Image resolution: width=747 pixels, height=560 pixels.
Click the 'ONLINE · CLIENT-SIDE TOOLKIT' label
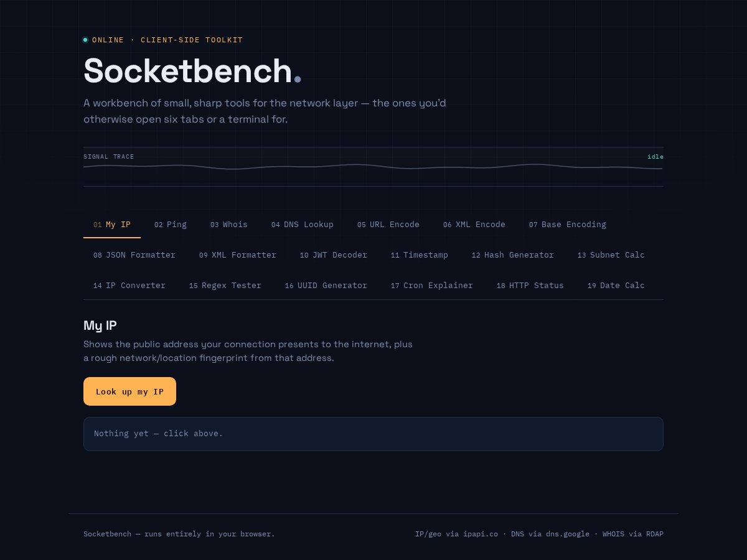pos(167,40)
